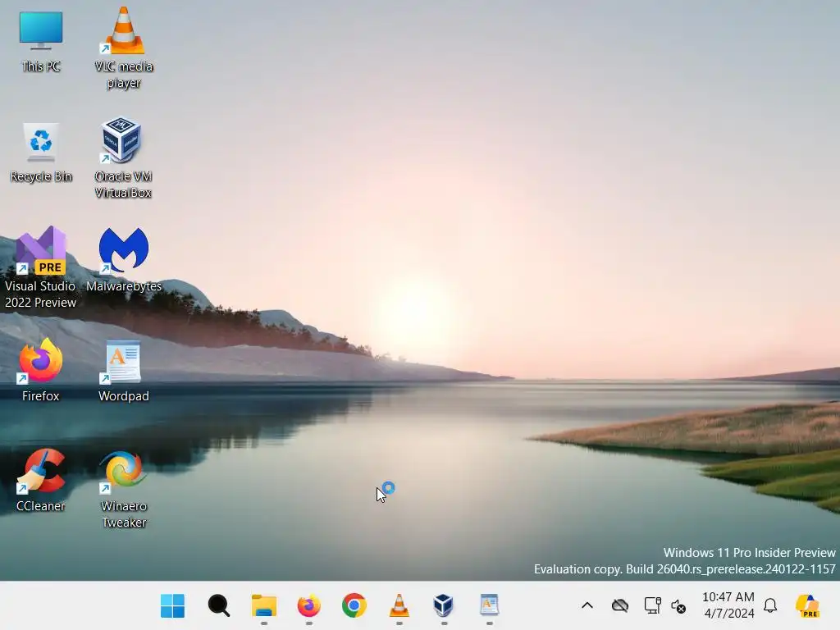Select the Visual Studio 2022 Preview shortcut
Image resolution: width=840 pixels, height=630 pixels.
[41, 268]
